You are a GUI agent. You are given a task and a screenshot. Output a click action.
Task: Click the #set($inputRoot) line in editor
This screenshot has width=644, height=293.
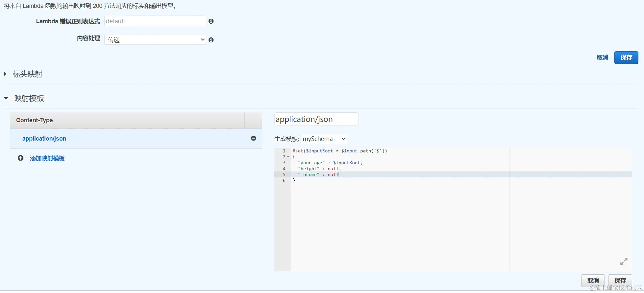tap(339, 151)
